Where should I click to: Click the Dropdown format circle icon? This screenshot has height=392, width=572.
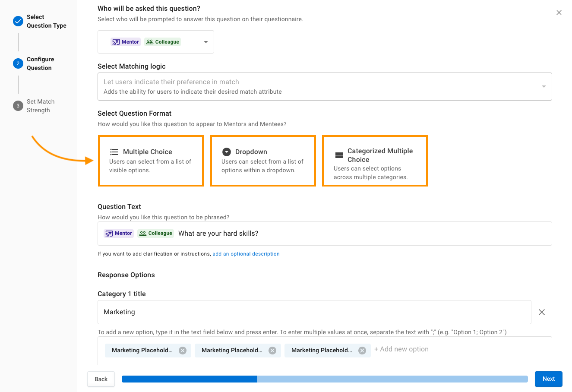pos(227,152)
